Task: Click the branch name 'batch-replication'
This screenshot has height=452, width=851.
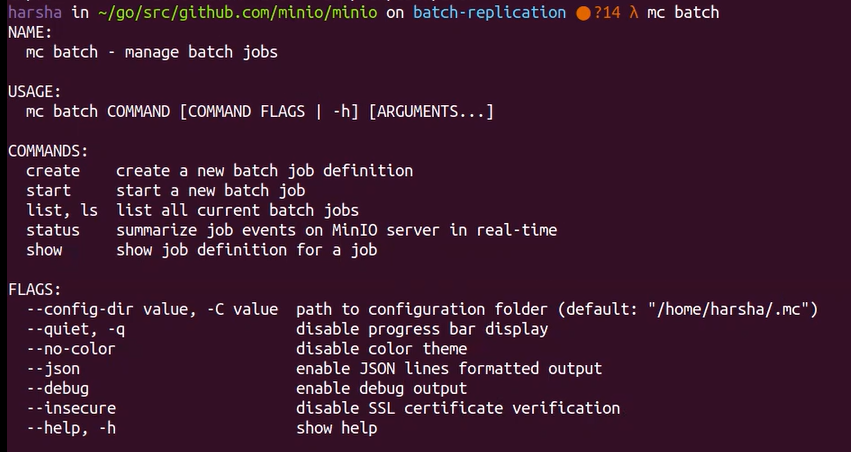Action: [490, 12]
